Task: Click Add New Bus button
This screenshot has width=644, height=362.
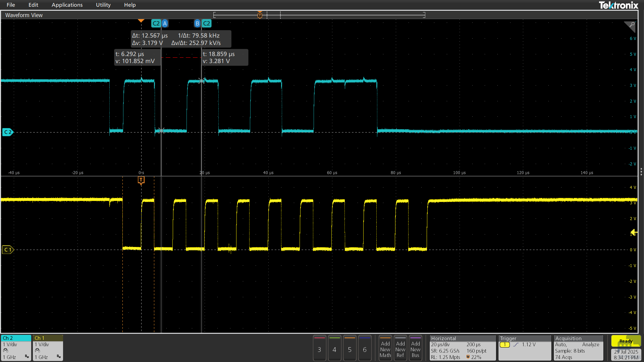Action: 416,348
